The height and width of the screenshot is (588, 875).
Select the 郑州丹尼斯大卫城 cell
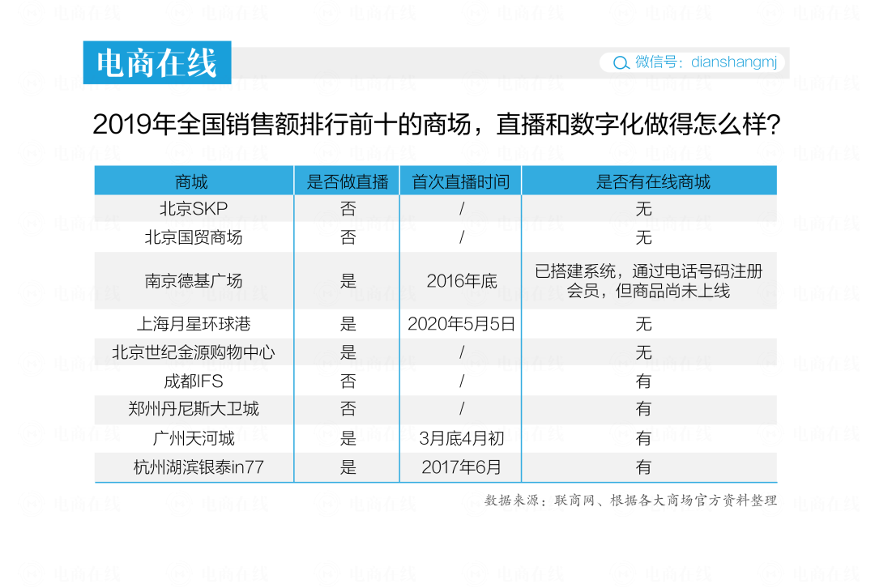(x=194, y=409)
